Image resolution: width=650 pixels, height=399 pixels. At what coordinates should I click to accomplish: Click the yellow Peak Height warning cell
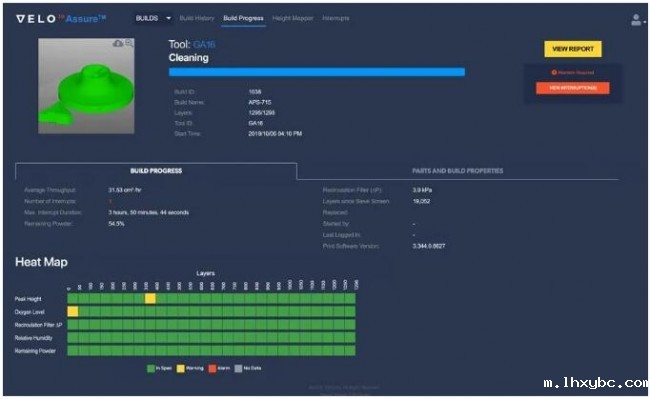(x=150, y=298)
